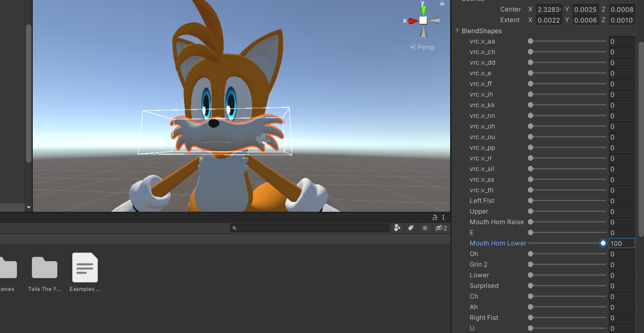This screenshot has width=644, height=333.
Task: Click the green Y axis cone on gizmo
Action: pos(423,10)
